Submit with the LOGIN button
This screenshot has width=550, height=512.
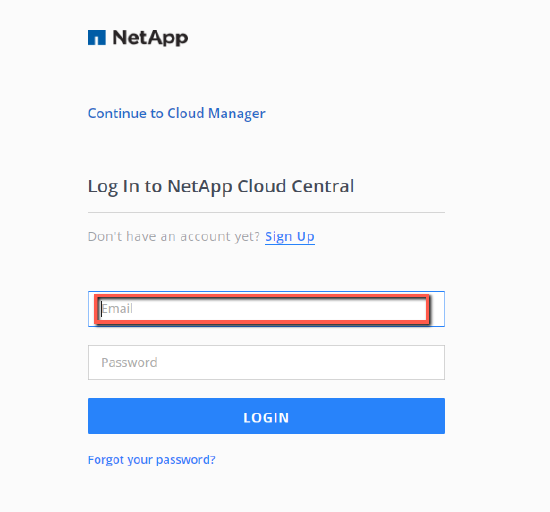[266, 416]
